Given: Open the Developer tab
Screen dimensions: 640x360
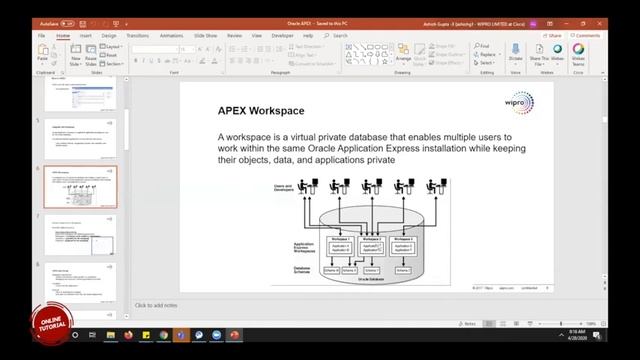Looking at the screenshot, I should [x=282, y=36].
